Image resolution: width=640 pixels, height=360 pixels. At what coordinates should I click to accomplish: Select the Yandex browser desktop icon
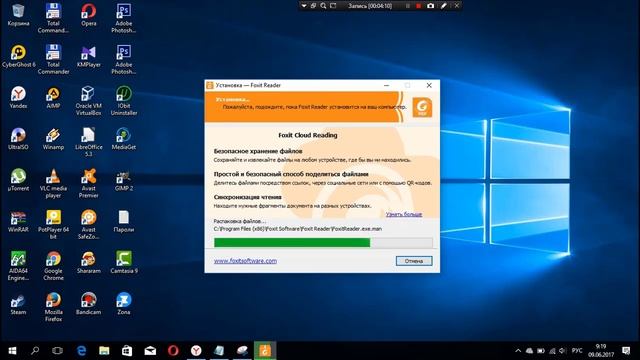(18, 97)
